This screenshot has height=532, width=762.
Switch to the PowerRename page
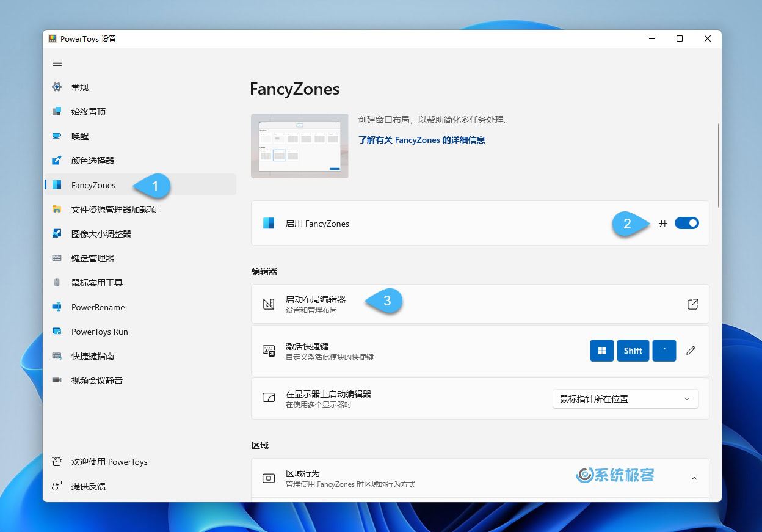coord(140,307)
